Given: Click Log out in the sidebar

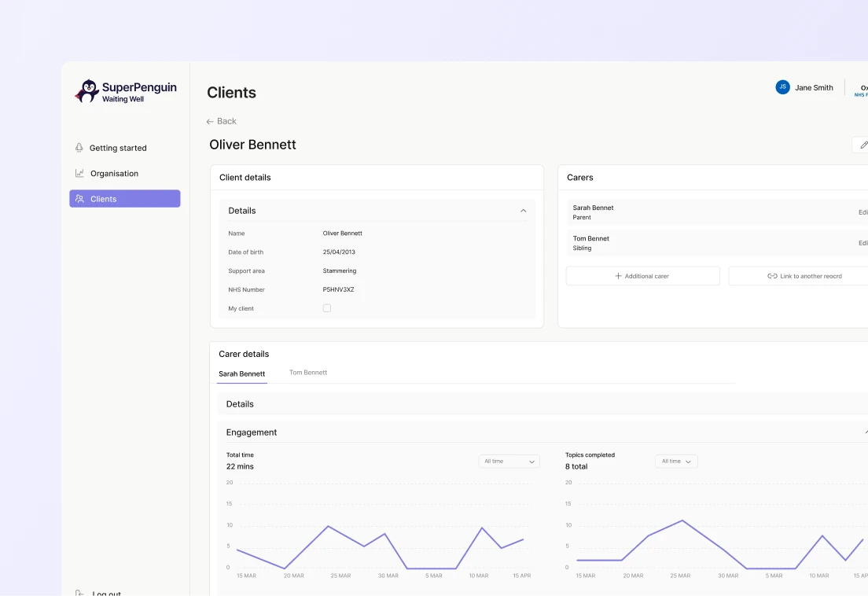Looking at the screenshot, I should (98, 593).
